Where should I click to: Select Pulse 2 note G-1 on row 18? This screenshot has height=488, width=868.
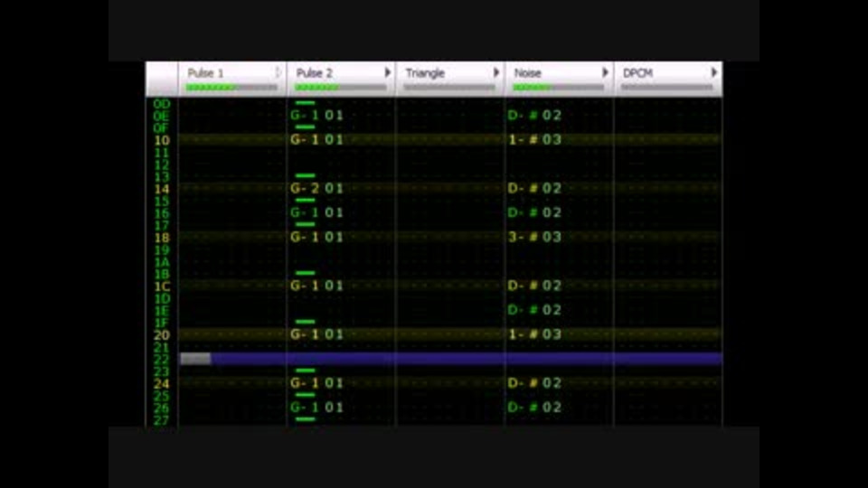[316, 237]
